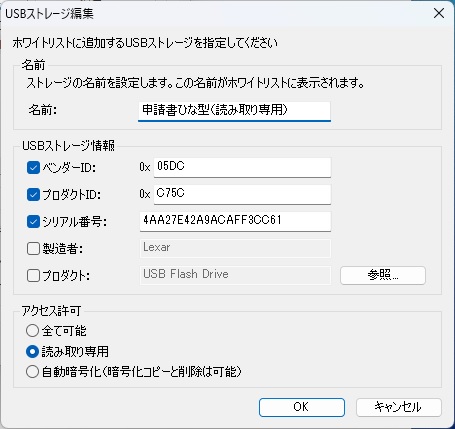The height and width of the screenshot is (429, 455).
Task: Close the USBストレージ編集 dialog
Action: (x=439, y=13)
